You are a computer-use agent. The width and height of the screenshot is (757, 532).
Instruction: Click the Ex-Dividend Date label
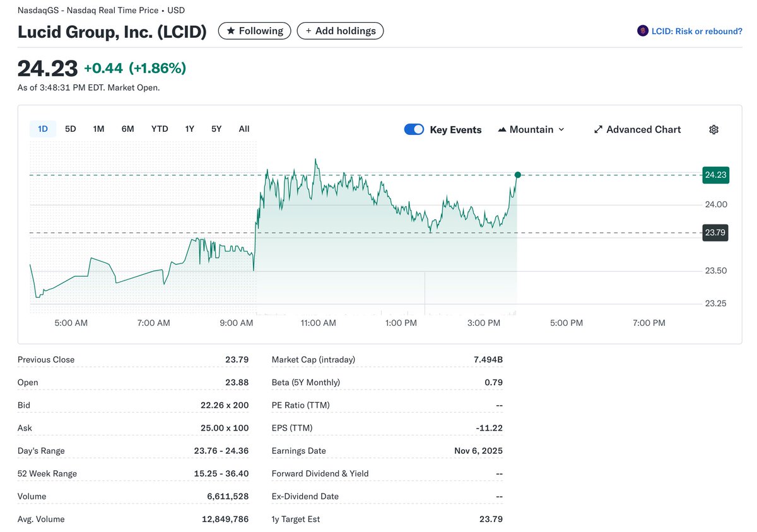pos(305,496)
